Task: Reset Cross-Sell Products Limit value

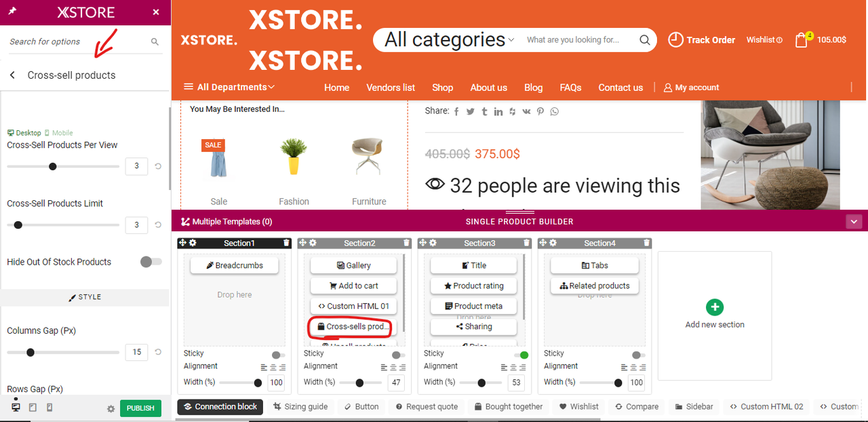Action: 158,225
